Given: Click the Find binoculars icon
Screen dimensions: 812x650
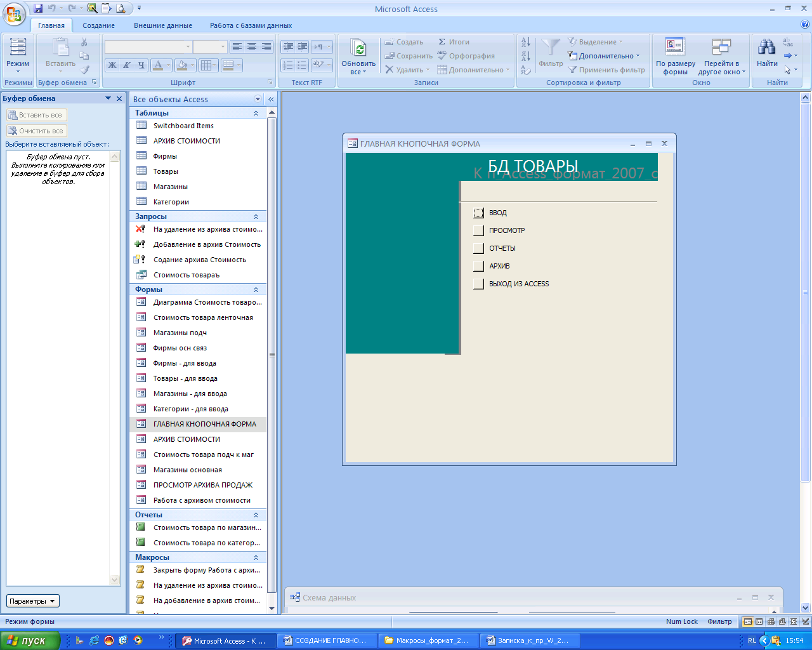Looking at the screenshot, I should [766, 48].
